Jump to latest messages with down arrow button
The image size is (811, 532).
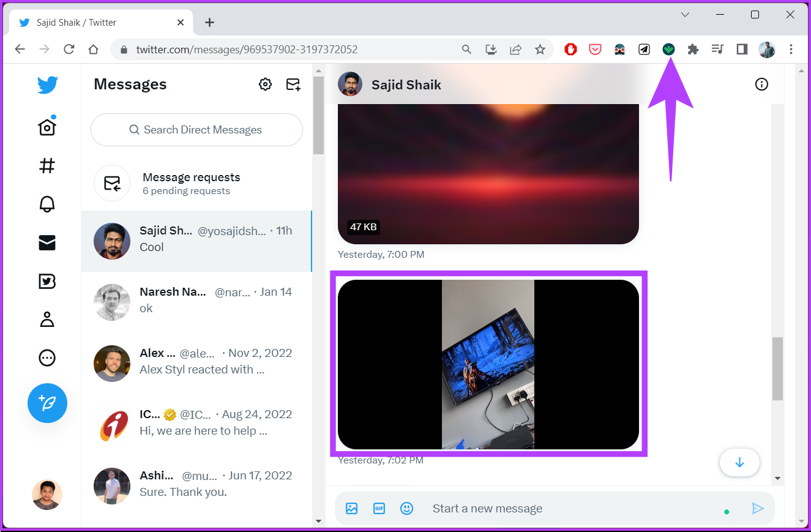[x=739, y=463]
